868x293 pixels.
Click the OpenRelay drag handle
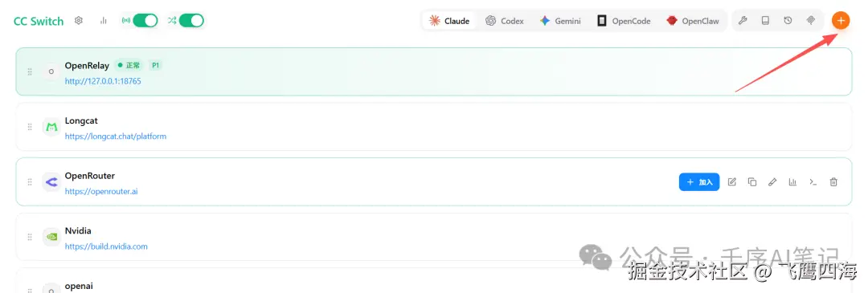click(x=30, y=72)
